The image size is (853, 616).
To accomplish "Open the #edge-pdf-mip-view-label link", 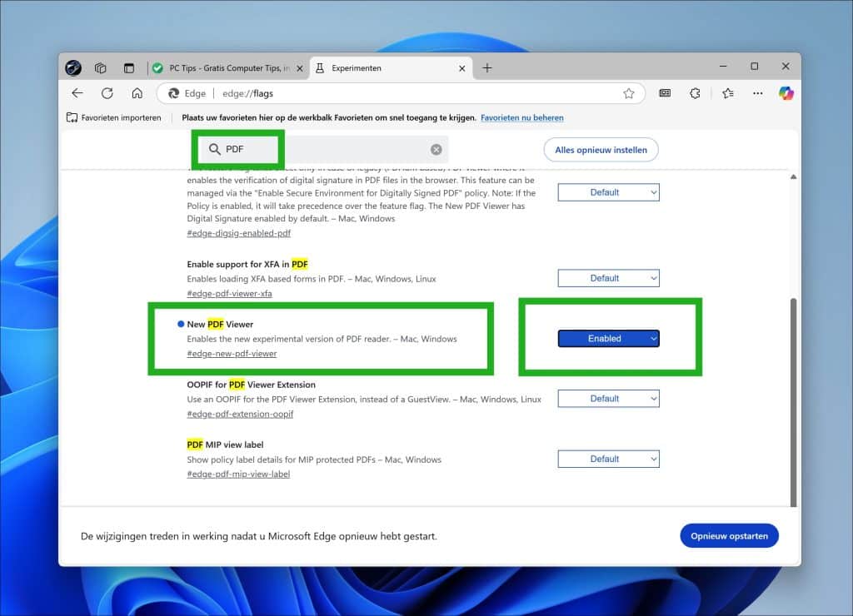I will pyautogui.click(x=238, y=474).
